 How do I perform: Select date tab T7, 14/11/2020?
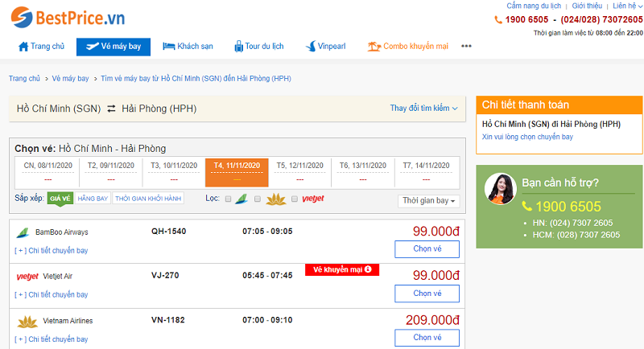[426, 172]
